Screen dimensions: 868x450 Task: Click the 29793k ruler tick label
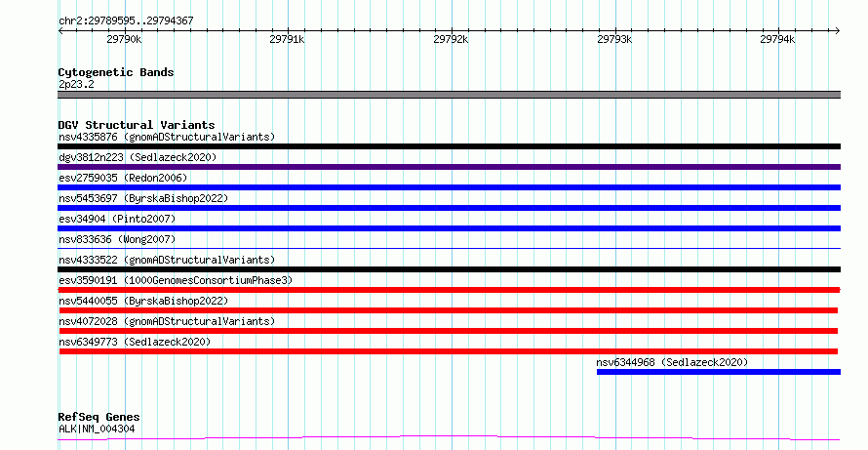(x=614, y=39)
